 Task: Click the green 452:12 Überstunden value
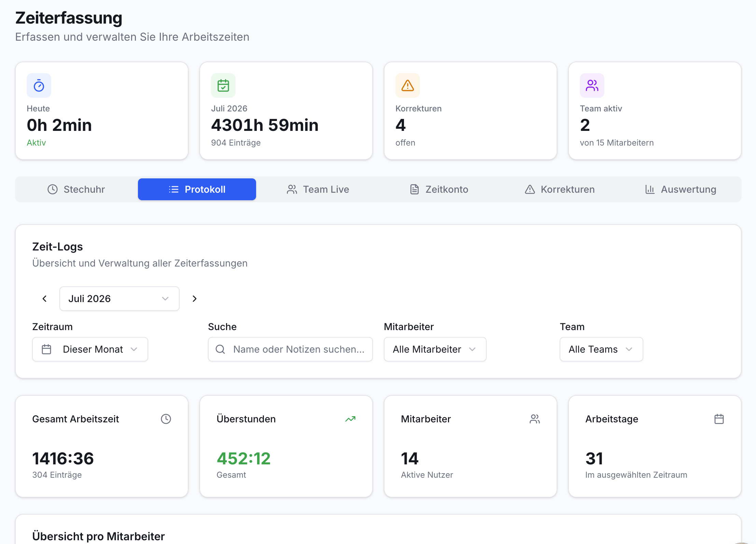[x=244, y=459]
